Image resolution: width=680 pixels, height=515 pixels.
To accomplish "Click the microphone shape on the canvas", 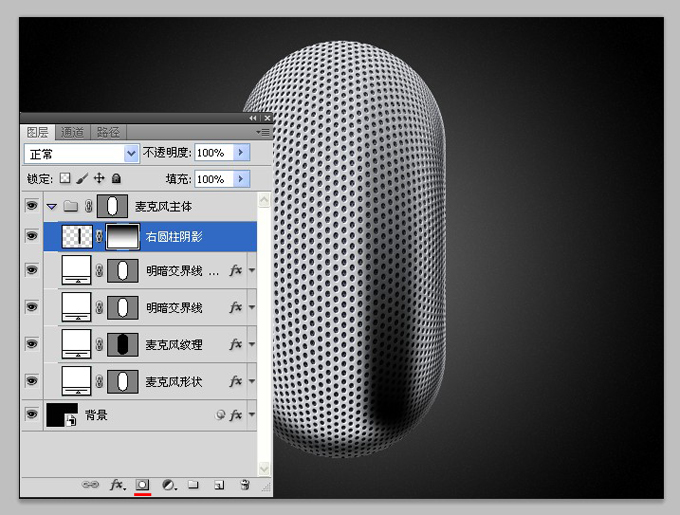I will pos(358,249).
